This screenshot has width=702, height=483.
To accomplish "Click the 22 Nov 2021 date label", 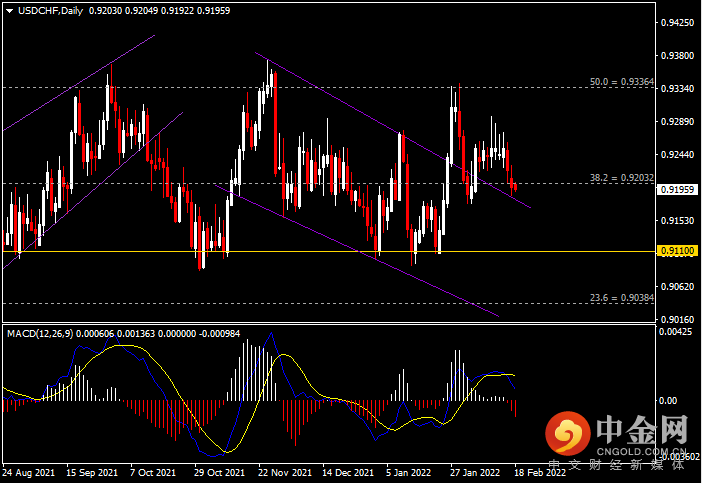I will point(285,473).
